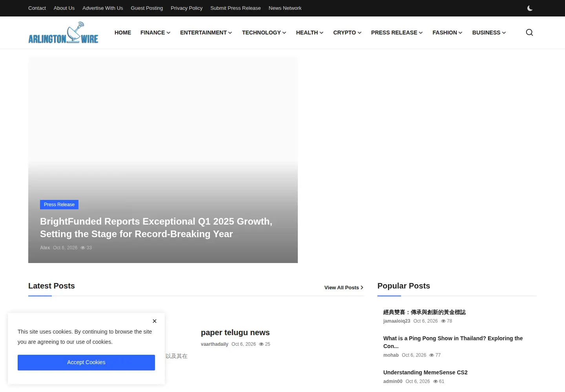
Task: Expand the Finance dropdown menu
Action: point(155,33)
